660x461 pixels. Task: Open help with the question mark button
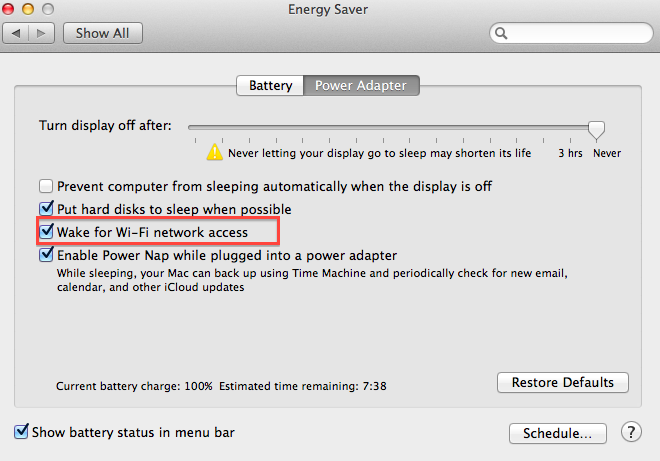631,432
